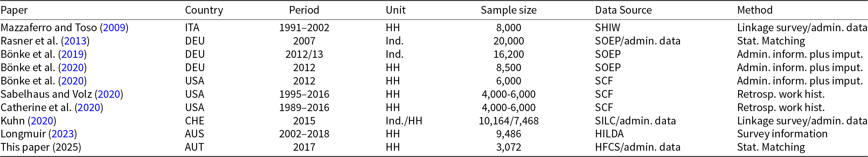Screen dimensions: 868x157
Task: Open the Kuhn 2020 citation link
Action: pyautogui.click(x=42, y=121)
